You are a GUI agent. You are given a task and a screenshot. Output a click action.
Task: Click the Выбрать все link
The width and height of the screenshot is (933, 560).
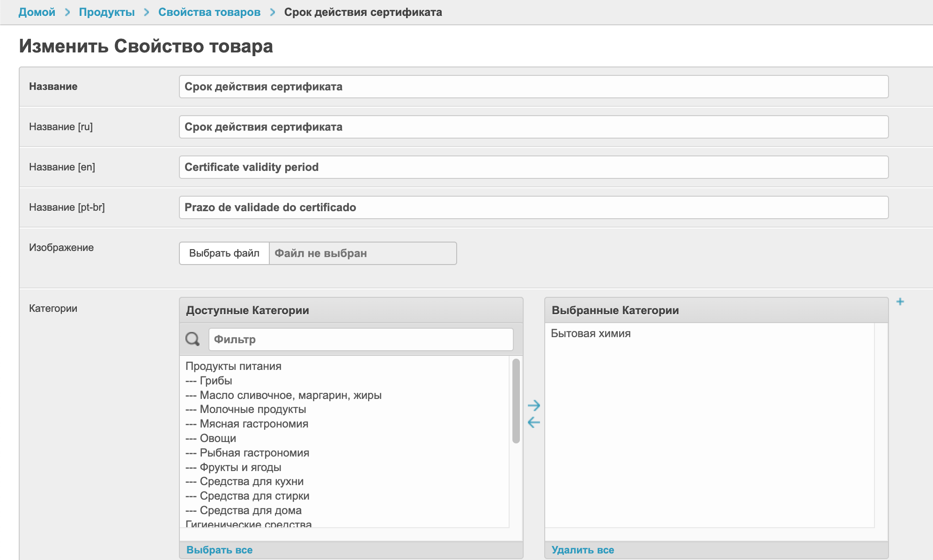(x=219, y=550)
